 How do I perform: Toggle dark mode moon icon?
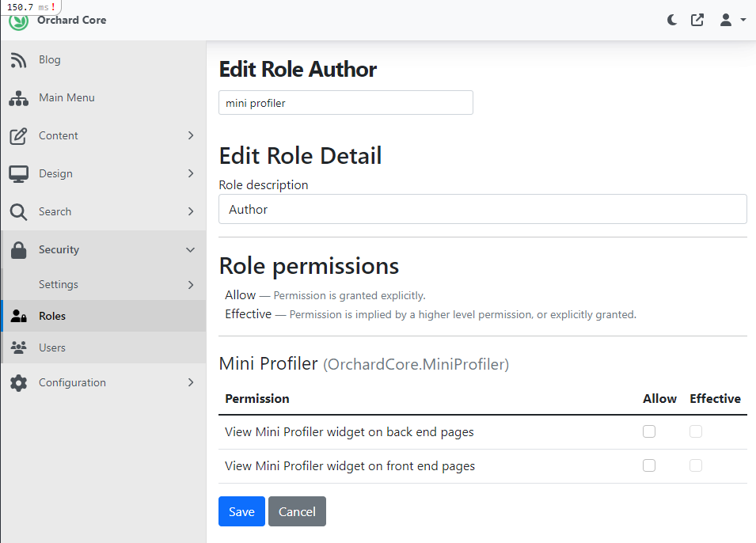coord(671,20)
